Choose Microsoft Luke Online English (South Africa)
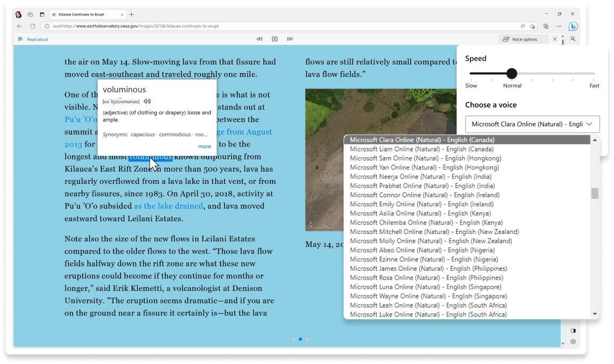This screenshot has width=614, height=364. (467, 314)
